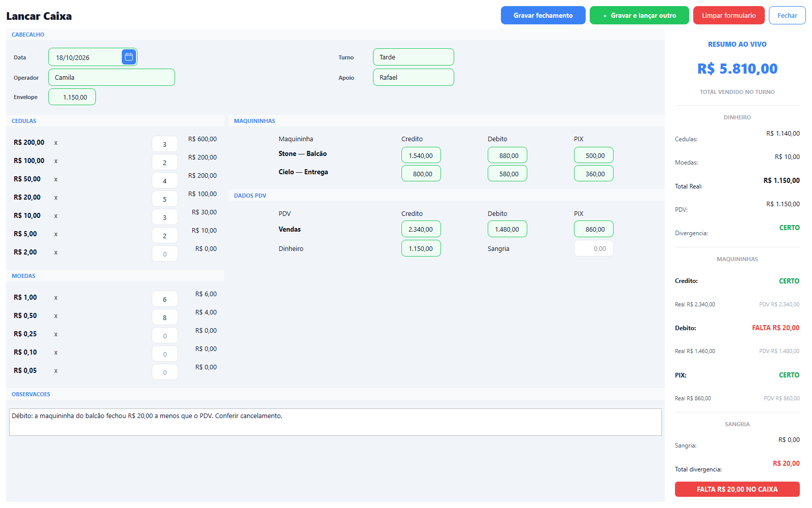Image resolution: width=812 pixels, height=508 pixels.
Task: Edit the PDV Dinheiro amount field
Action: (421, 248)
